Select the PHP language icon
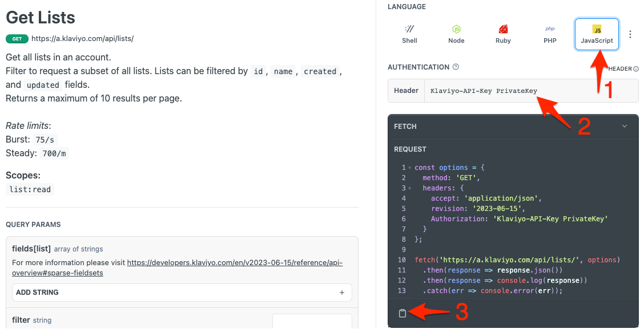 (550, 33)
